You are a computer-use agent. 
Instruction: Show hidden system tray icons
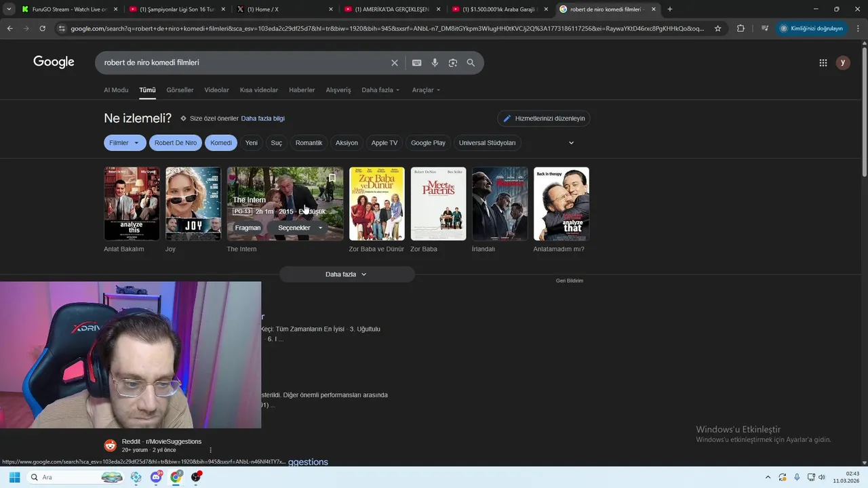click(768, 477)
